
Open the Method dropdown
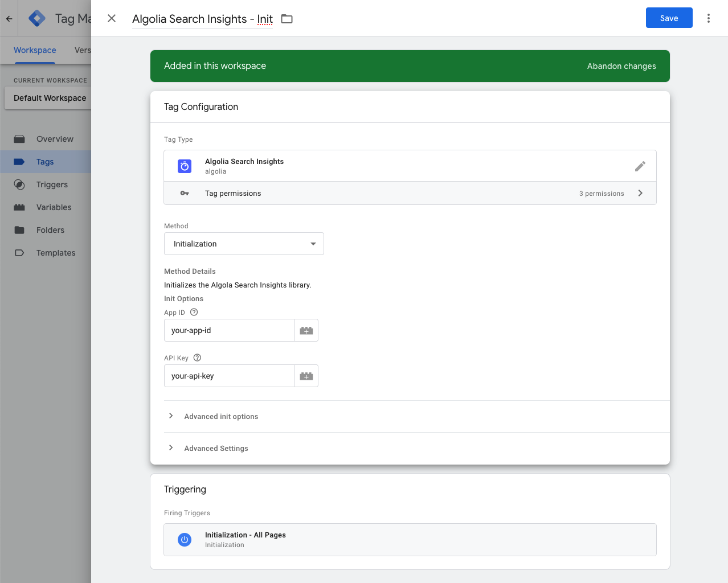(x=244, y=243)
